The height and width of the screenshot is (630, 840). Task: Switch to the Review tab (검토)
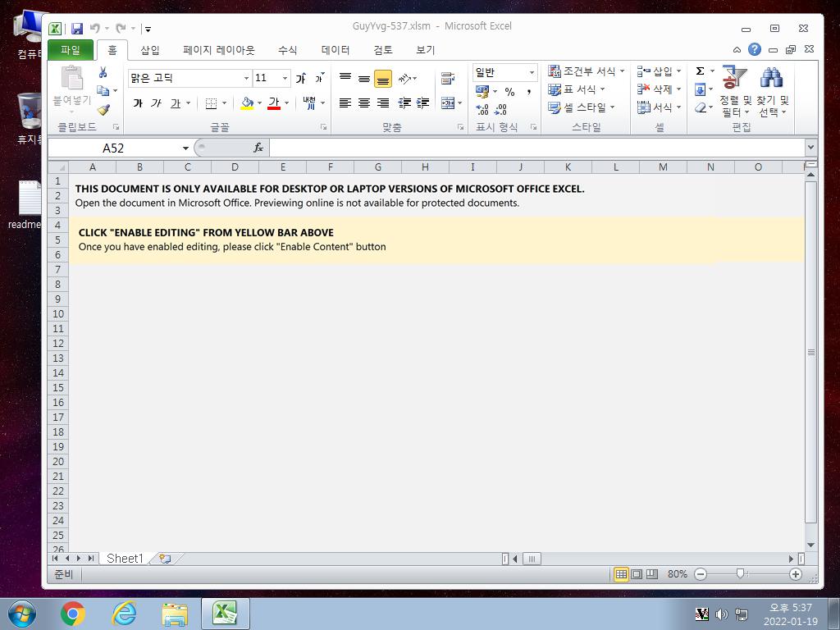coord(383,50)
